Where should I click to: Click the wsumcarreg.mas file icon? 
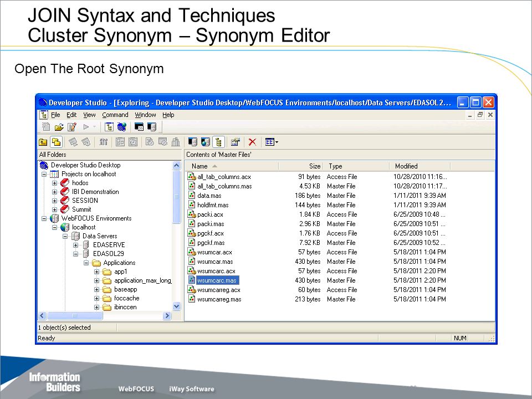(x=192, y=299)
